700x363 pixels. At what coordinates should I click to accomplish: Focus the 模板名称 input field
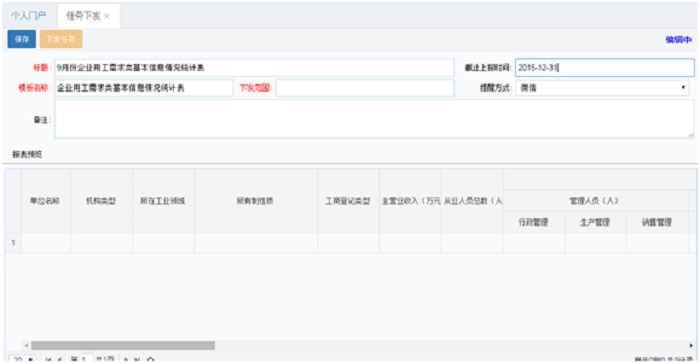pos(143,88)
